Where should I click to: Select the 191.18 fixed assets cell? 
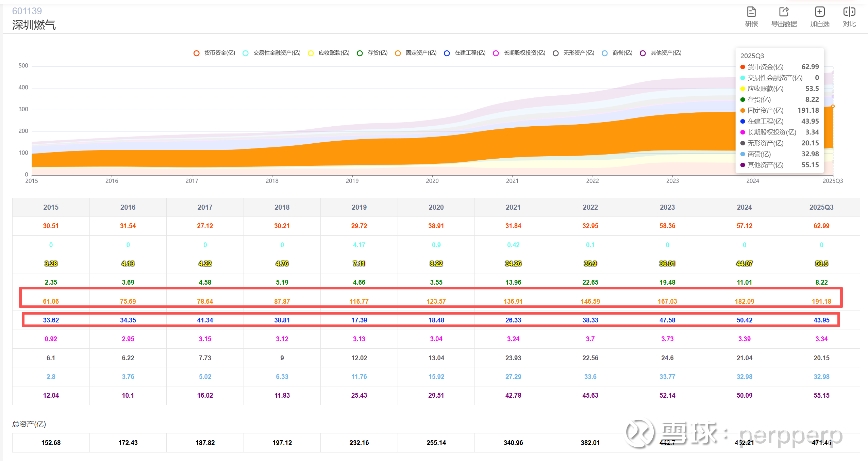pos(821,301)
